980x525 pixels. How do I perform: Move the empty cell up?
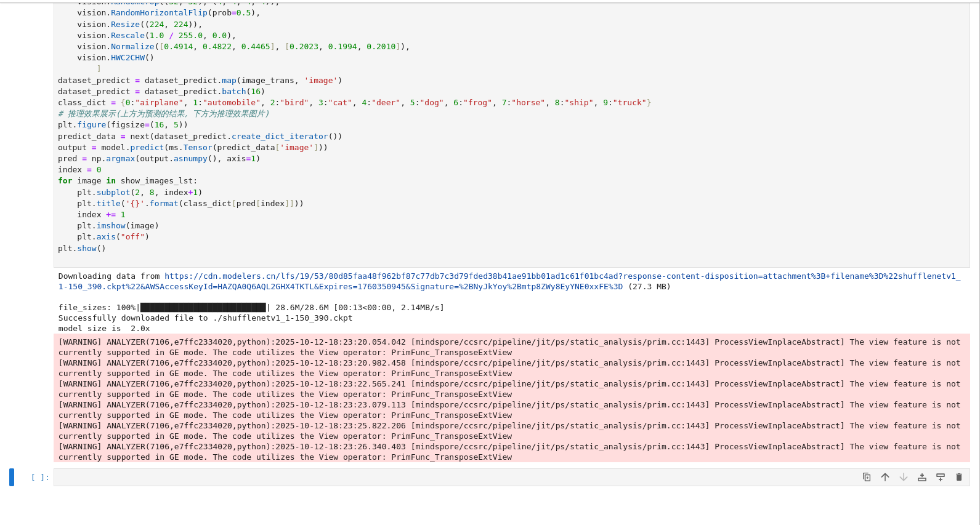click(x=885, y=477)
